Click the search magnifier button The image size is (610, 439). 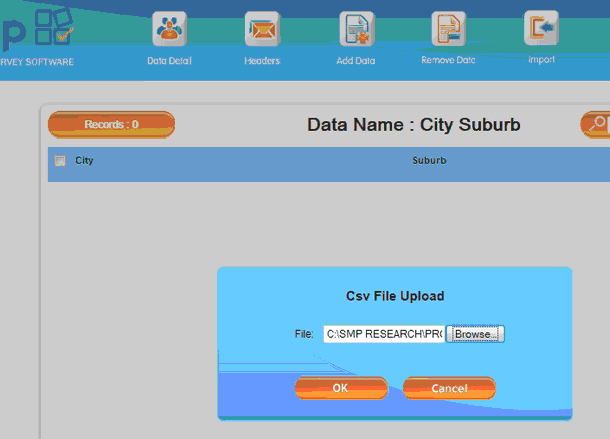coord(596,125)
